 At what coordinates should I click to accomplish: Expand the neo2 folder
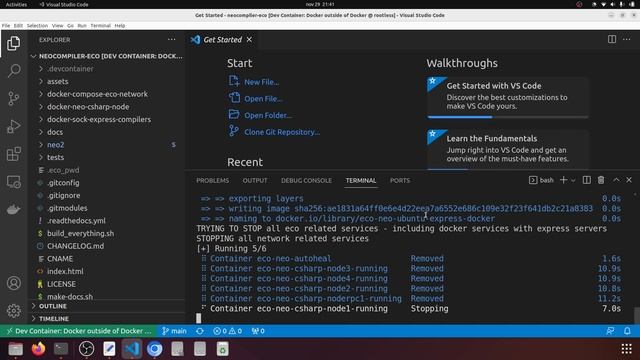pos(107,144)
